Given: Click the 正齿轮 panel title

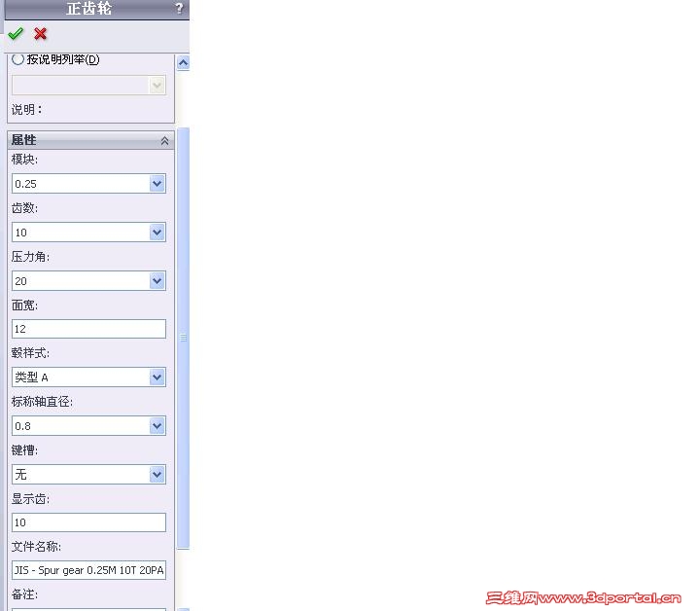Looking at the screenshot, I should [x=88, y=9].
